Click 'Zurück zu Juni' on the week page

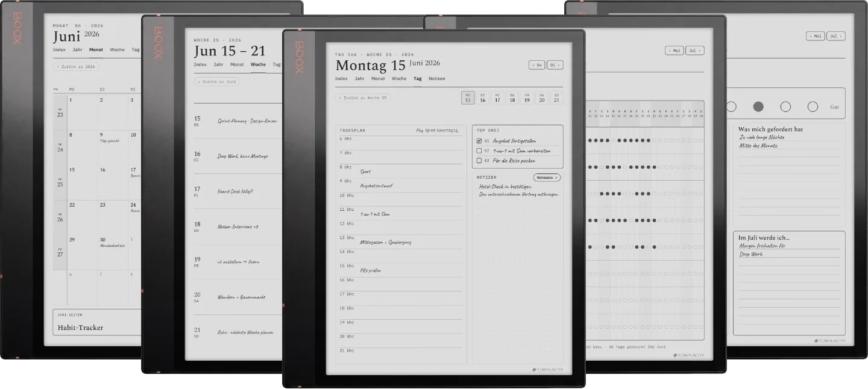(x=217, y=81)
